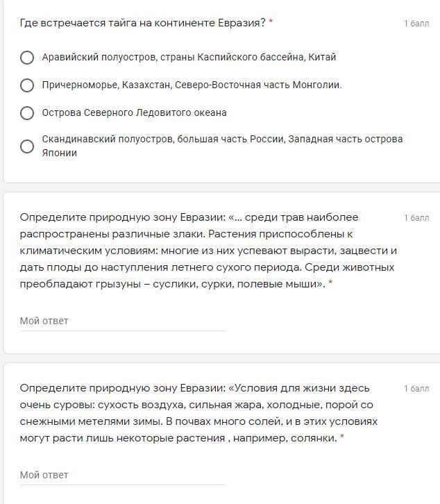This screenshot has width=440, height=504.
Task: Click the question text about суровые условия and солянки
Action: [198, 412]
